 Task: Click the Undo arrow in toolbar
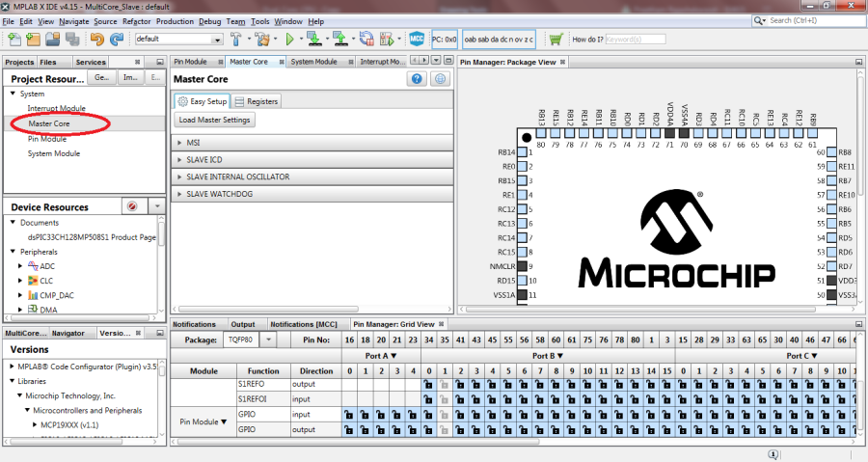coord(97,40)
